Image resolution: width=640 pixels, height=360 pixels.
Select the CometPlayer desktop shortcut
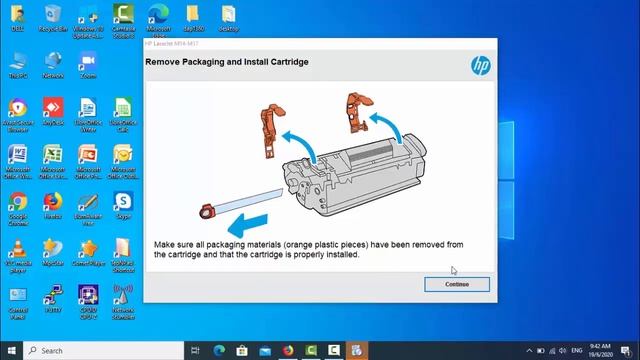tap(88, 253)
